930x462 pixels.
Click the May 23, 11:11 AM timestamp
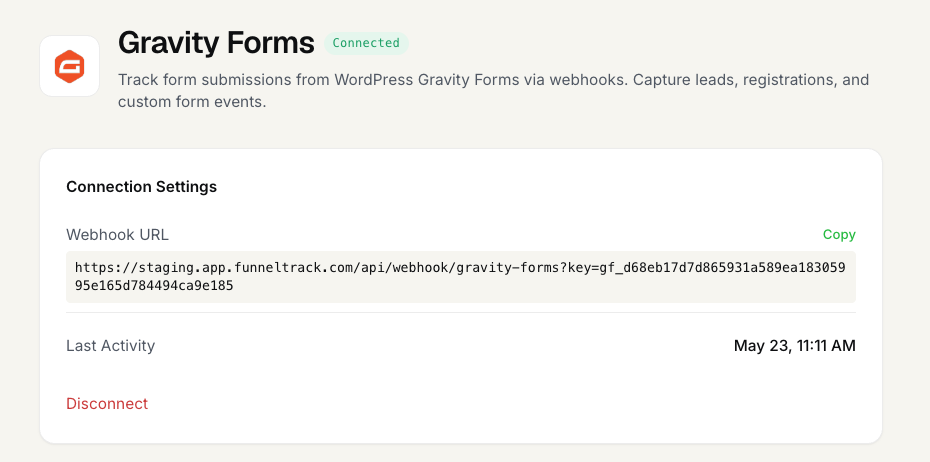pos(795,346)
